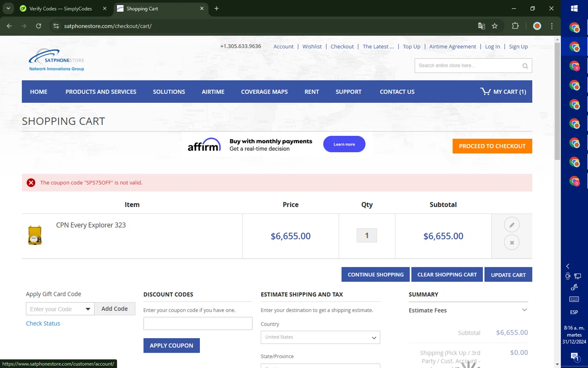The height and width of the screenshot is (368, 588).
Task: Open the notification center icon
Action: (574, 357)
